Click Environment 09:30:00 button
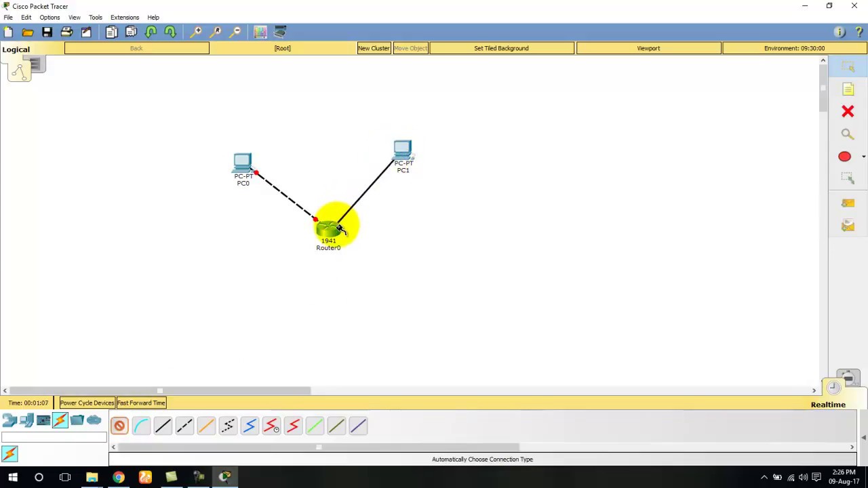 click(x=794, y=48)
